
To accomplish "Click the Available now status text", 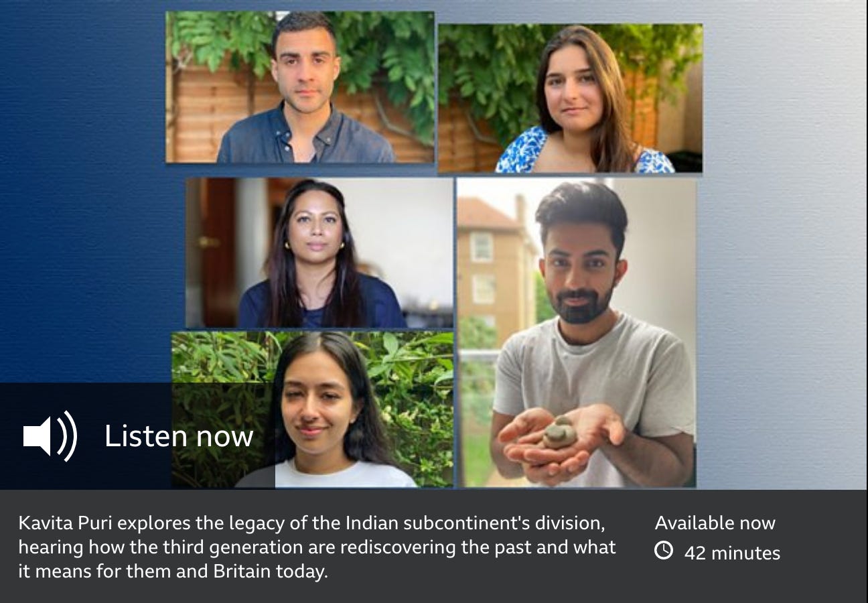I will point(715,523).
